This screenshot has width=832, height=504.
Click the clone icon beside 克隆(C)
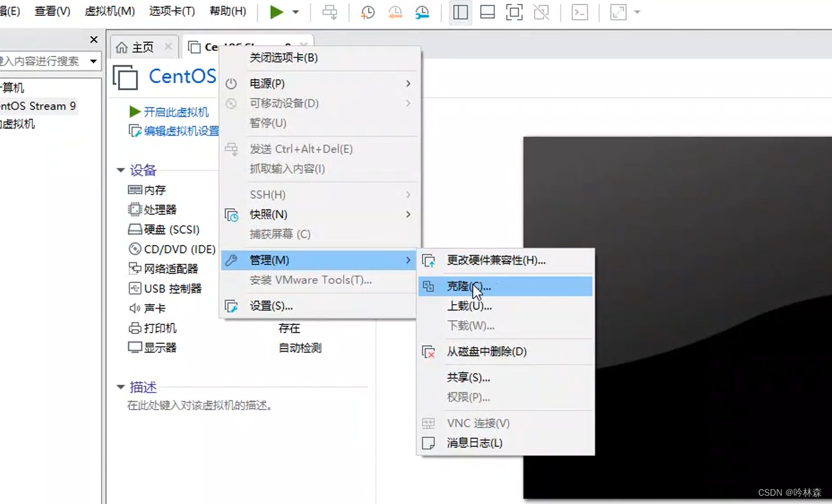pyautogui.click(x=429, y=286)
